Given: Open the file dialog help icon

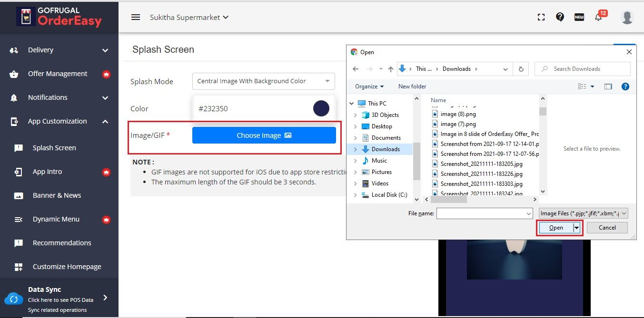Looking at the screenshot, I should (625, 87).
